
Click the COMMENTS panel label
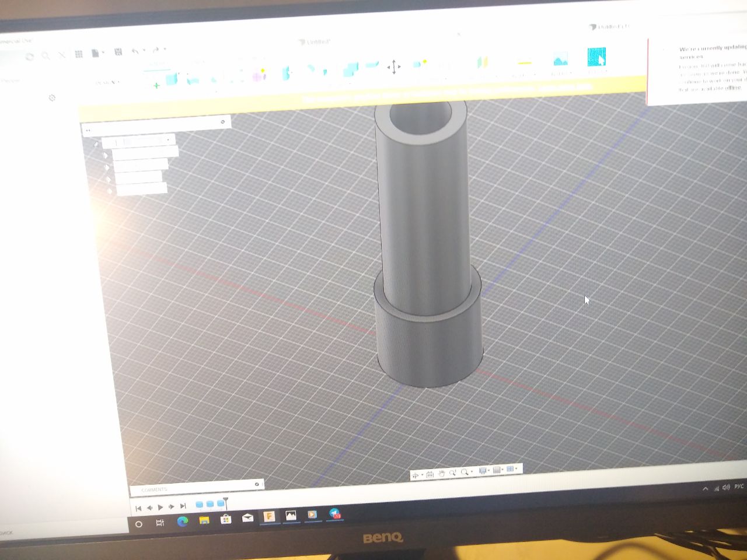point(154,489)
